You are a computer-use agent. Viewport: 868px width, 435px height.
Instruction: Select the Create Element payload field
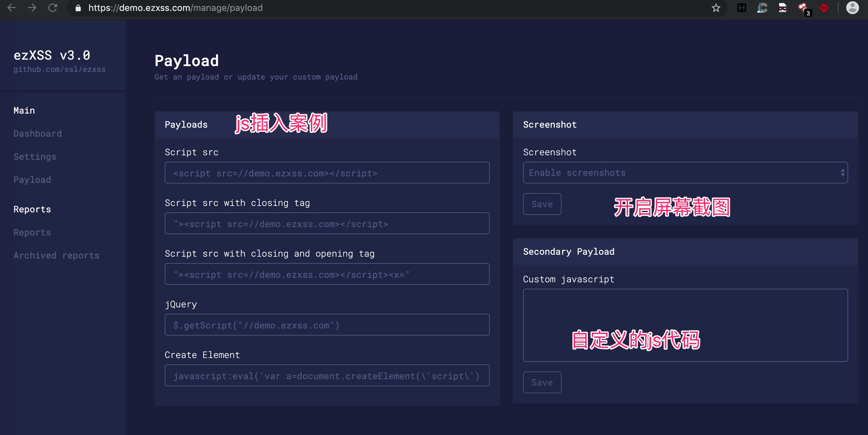pos(327,375)
